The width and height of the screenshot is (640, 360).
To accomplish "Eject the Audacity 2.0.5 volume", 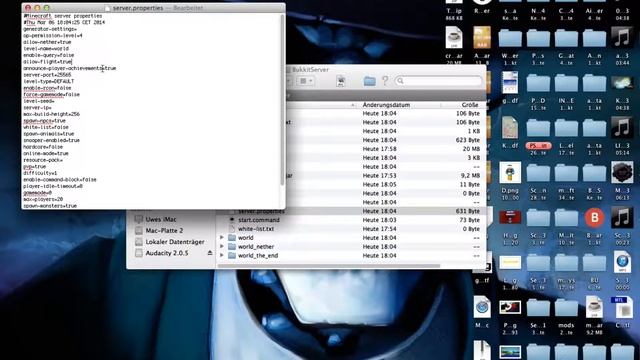I will click(x=209, y=253).
